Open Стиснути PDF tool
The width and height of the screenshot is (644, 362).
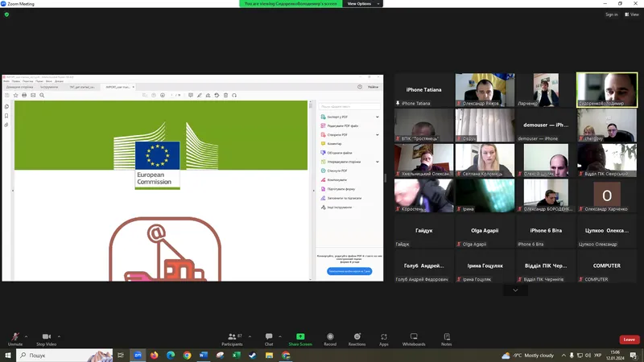[334, 171]
